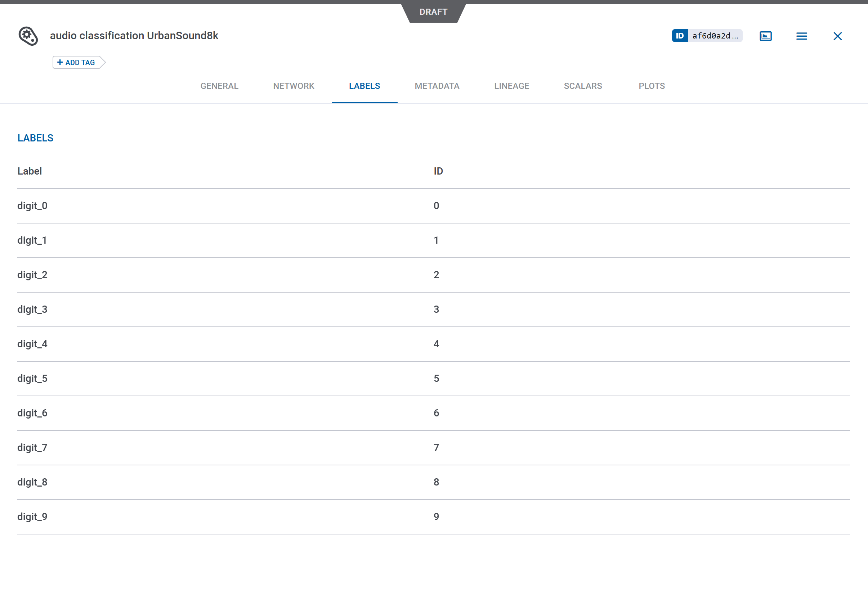Screen dimensions: 868x596
Task: Switch to the SCALARS tab
Action: [x=582, y=86]
